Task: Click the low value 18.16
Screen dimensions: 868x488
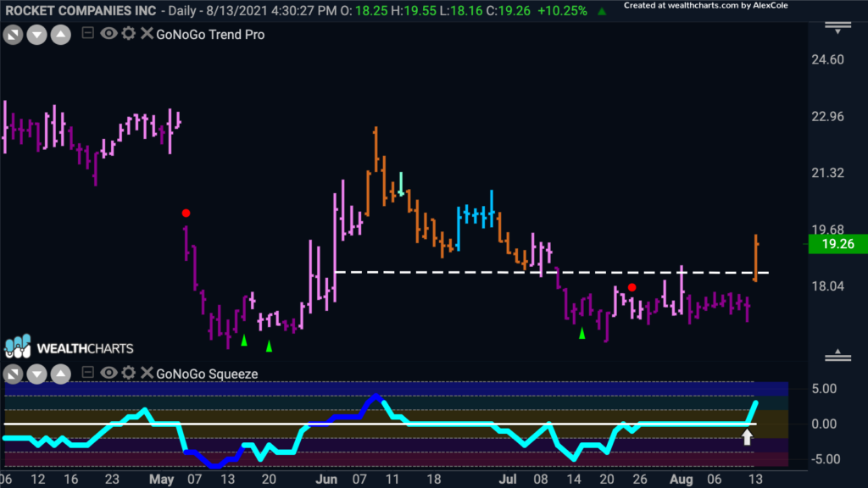Action: tap(466, 11)
